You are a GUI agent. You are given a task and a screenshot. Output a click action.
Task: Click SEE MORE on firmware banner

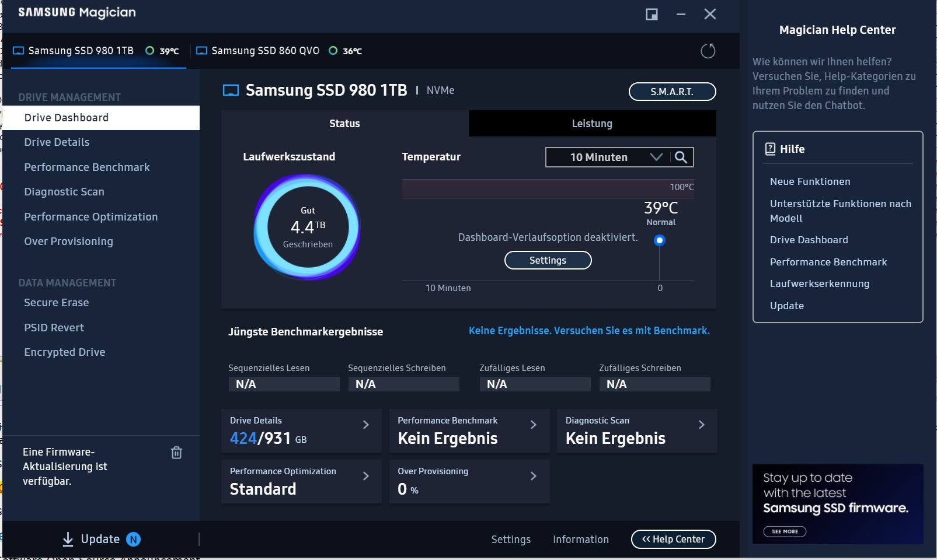tap(785, 531)
